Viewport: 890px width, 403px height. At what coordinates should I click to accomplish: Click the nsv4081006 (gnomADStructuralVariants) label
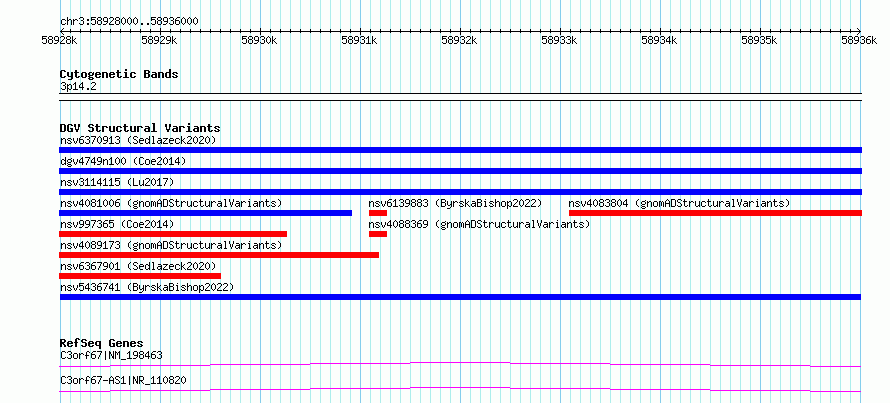click(x=171, y=203)
